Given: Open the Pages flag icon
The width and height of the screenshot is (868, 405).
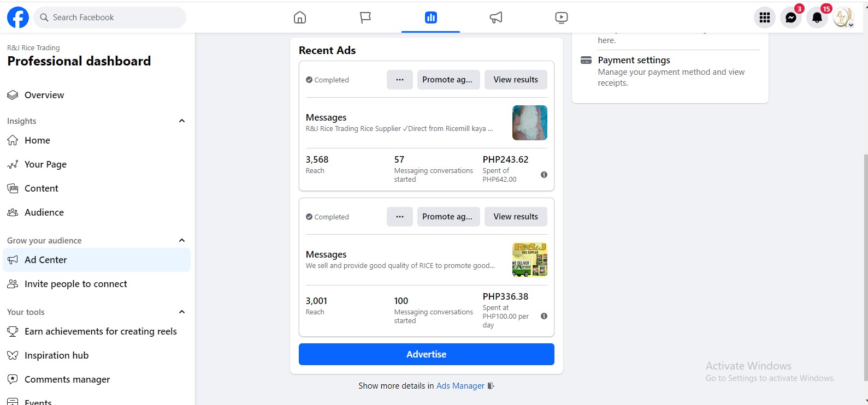Looking at the screenshot, I should (x=365, y=17).
